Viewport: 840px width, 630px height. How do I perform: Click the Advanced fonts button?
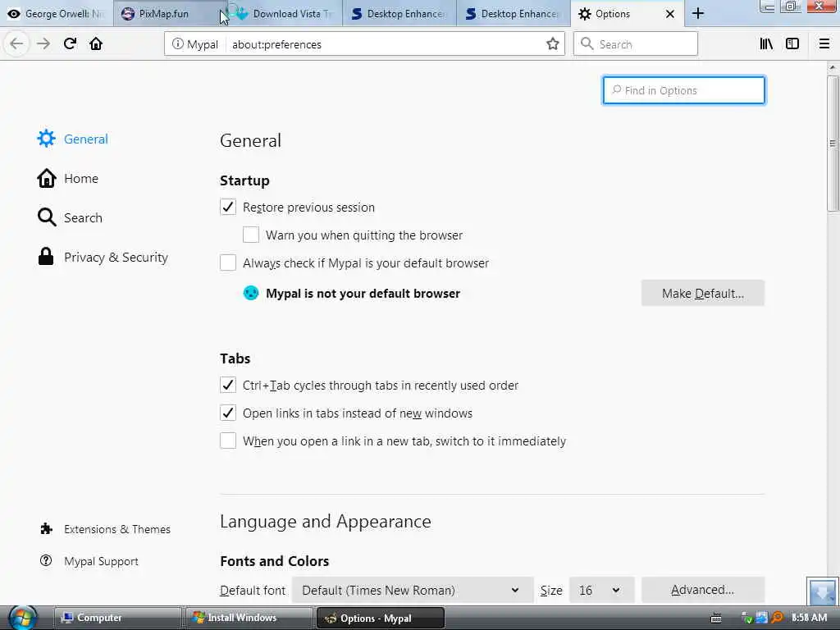[703, 590]
